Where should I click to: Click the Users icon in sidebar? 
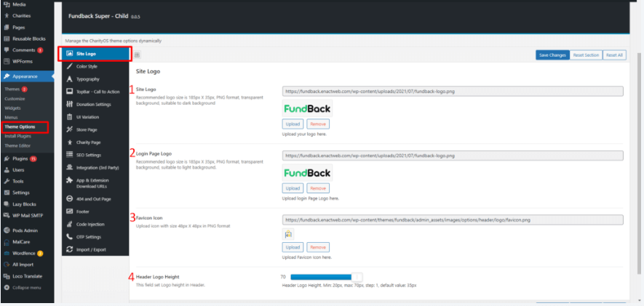[6, 170]
